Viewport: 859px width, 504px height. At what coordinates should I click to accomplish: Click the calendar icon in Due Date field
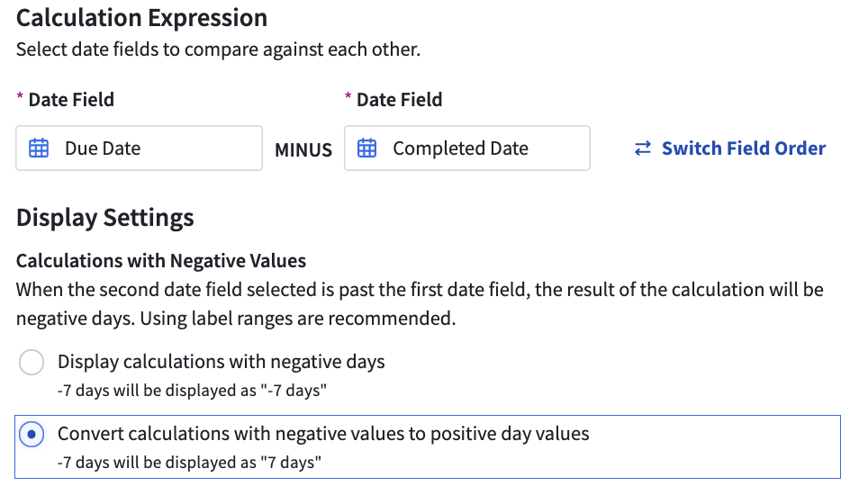(x=39, y=148)
